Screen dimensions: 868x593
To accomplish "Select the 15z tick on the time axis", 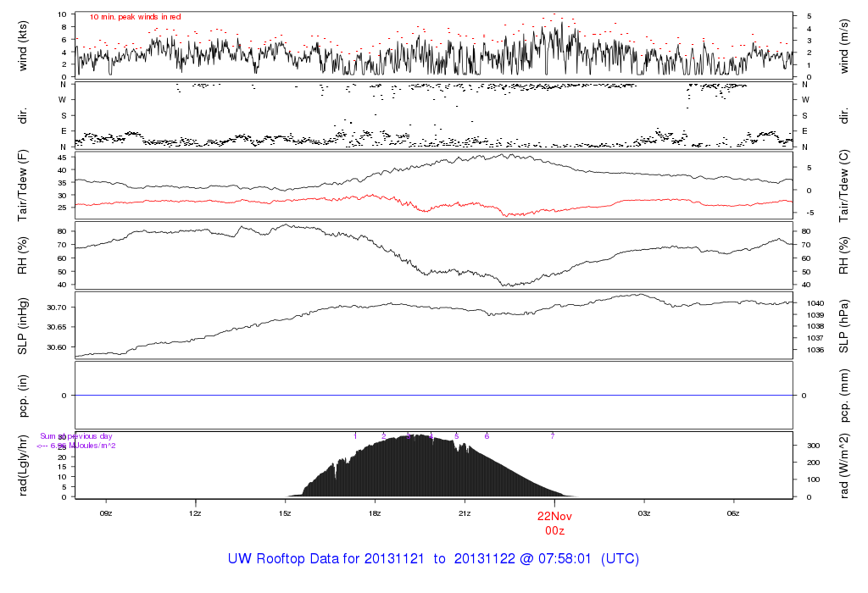I will tap(285, 513).
